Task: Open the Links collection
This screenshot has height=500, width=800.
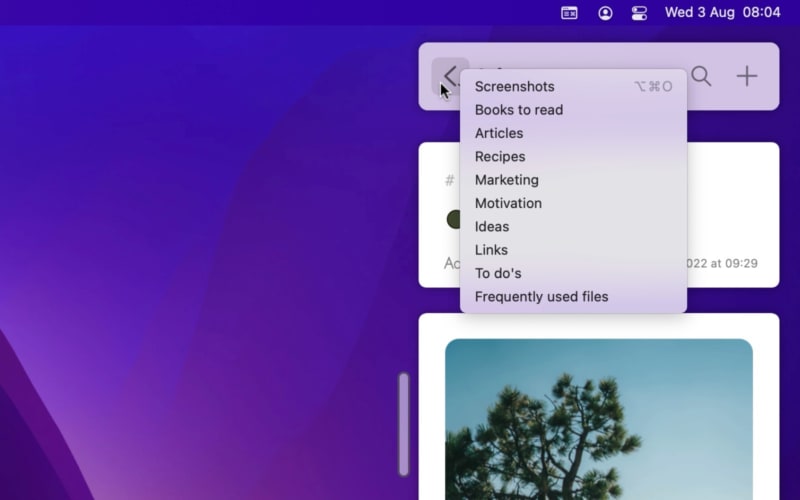Action: click(x=573, y=250)
